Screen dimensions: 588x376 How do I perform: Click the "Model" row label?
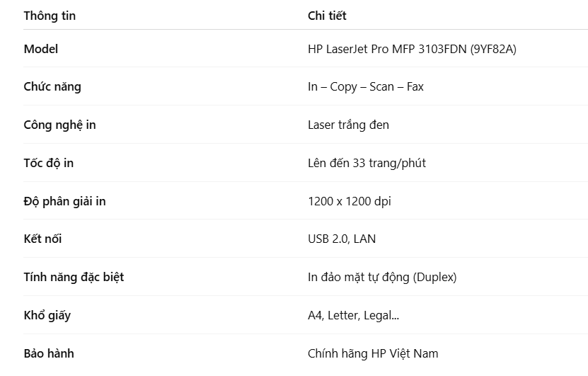pyautogui.click(x=41, y=49)
